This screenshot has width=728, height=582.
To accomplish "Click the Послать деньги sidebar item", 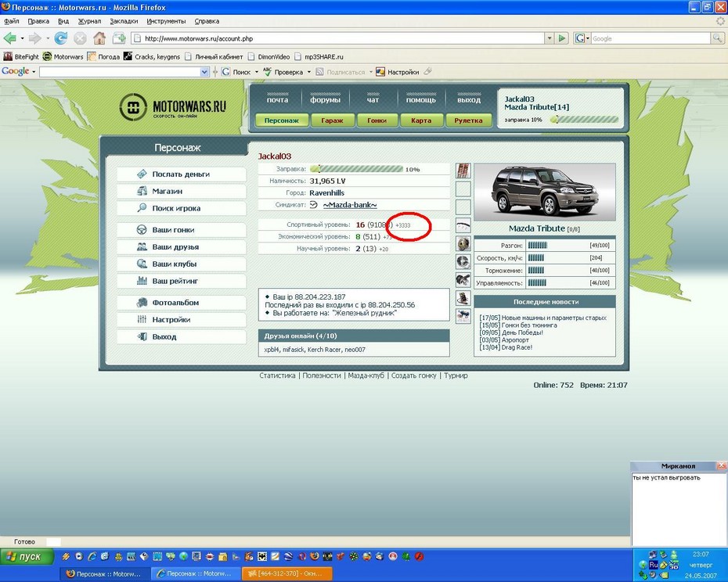I will [x=182, y=174].
